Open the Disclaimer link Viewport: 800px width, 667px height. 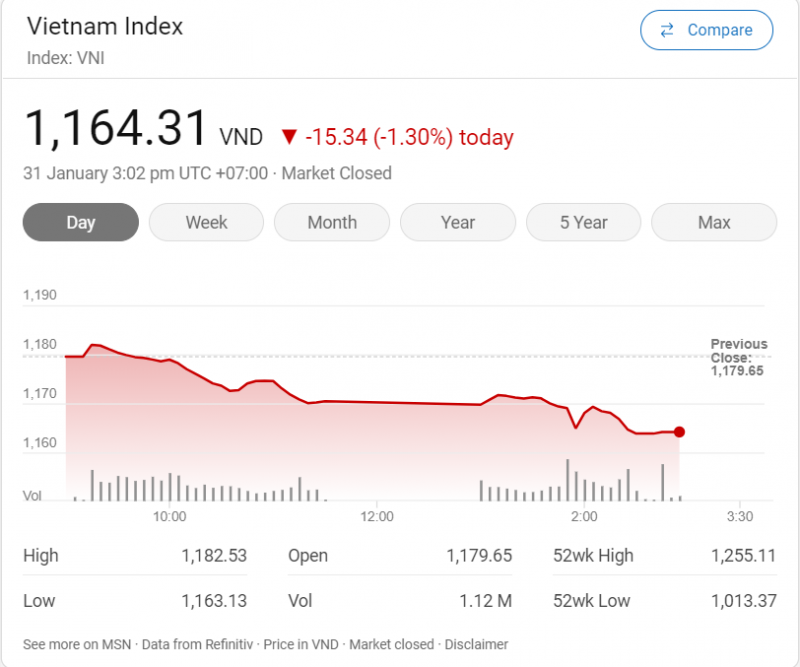point(476,644)
